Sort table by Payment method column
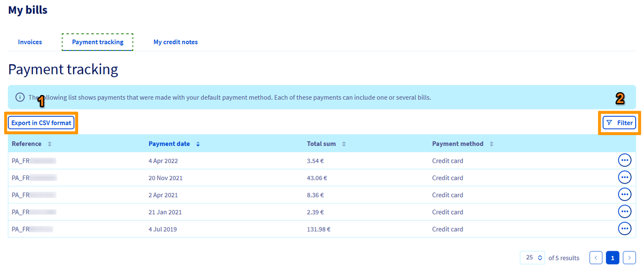 [x=491, y=144]
